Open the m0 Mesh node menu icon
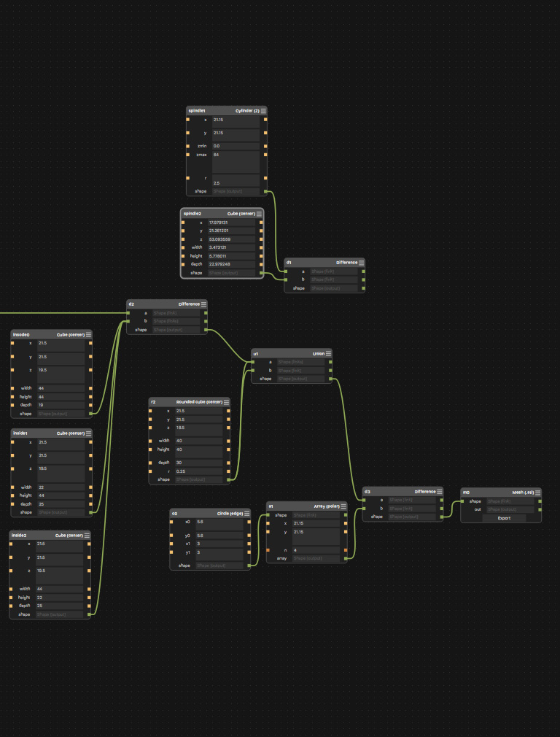The width and height of the screenshot is (560, 737). (x=537, y=493)
